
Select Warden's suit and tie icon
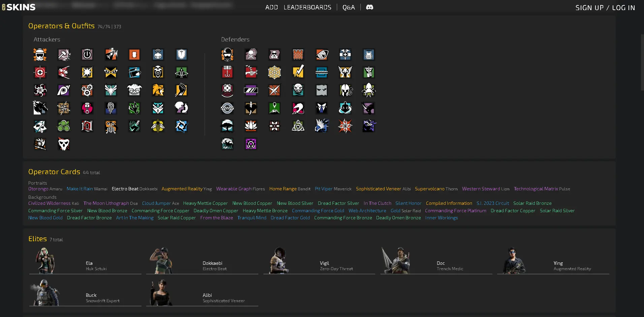322,108
